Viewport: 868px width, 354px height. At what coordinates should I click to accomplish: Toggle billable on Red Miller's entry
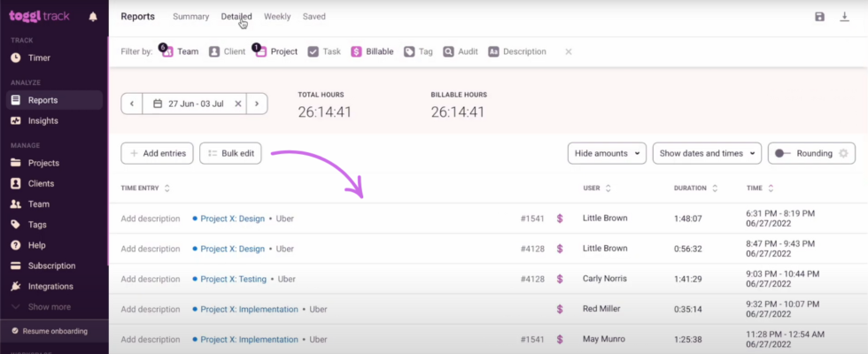coord(560,309)
